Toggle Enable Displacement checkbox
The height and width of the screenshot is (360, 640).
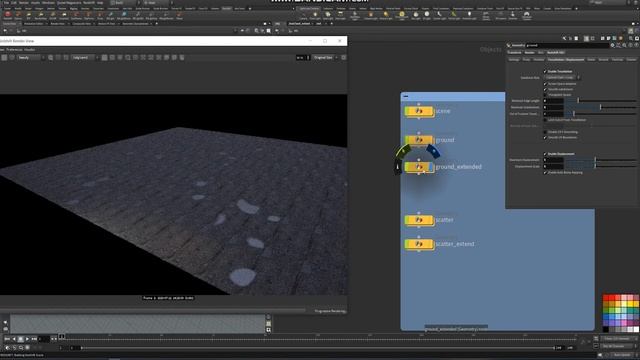[545, 154]
